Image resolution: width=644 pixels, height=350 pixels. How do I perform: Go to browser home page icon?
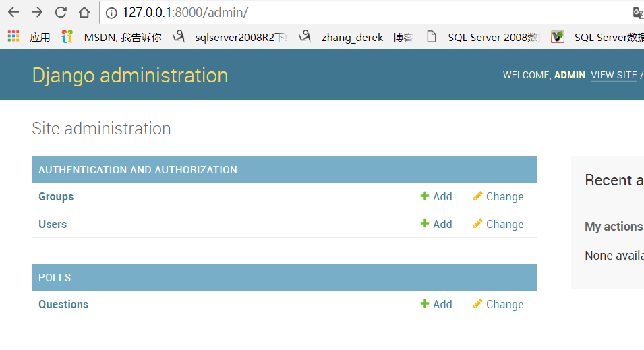pyautogui.click(x=84, y=12)
